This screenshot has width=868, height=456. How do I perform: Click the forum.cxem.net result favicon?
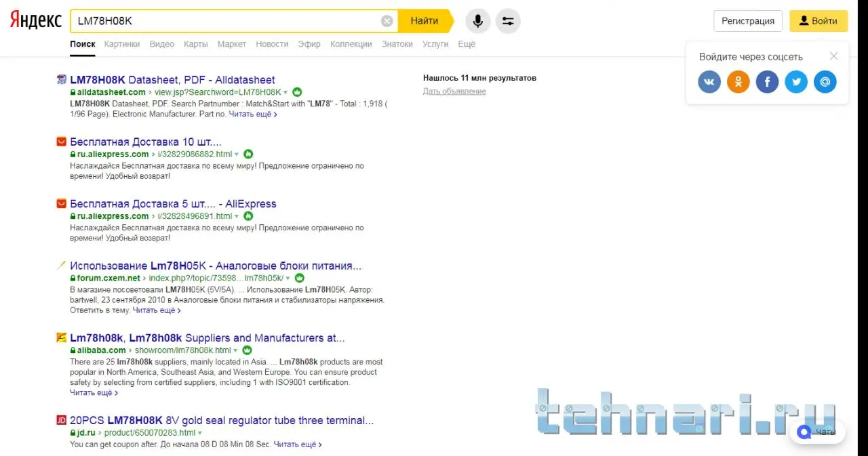[61, 266]
